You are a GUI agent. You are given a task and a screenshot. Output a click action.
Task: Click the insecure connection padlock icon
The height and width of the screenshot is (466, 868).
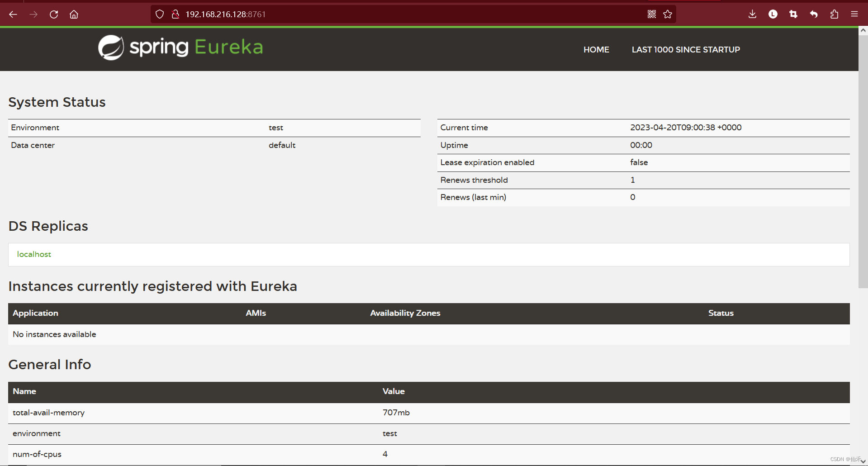(175, 14)
